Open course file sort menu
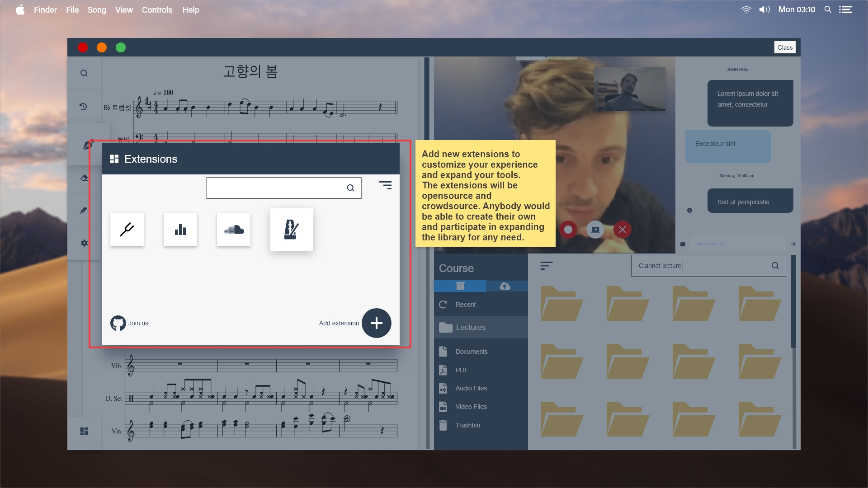This screenshot has height=488, width=868. [x=546, y=266]
